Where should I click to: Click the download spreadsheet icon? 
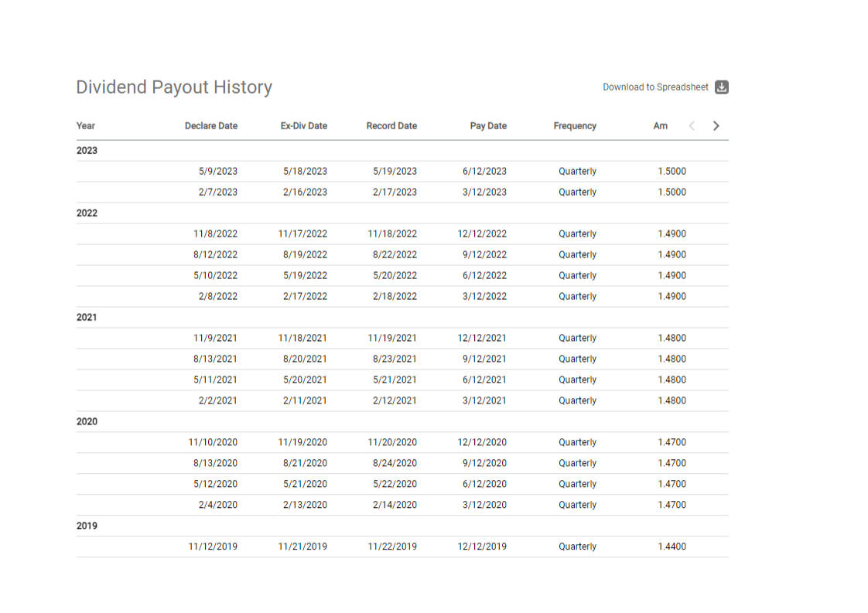point(721,87)
